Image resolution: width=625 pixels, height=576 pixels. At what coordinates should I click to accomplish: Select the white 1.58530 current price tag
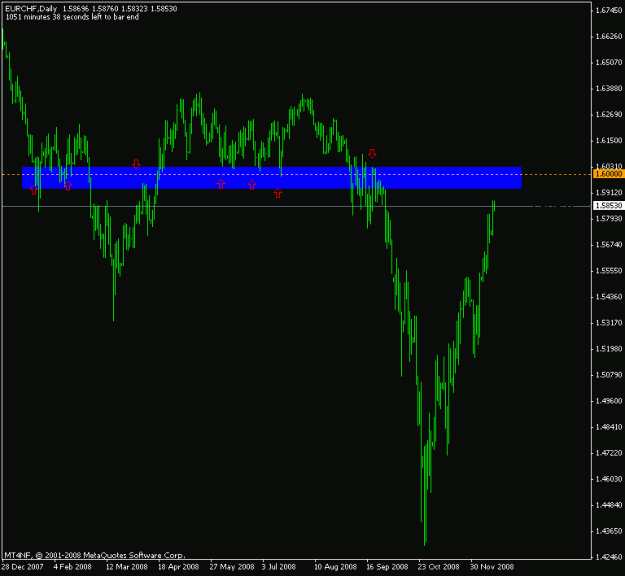pyautogui.click(x=608, y=206)
